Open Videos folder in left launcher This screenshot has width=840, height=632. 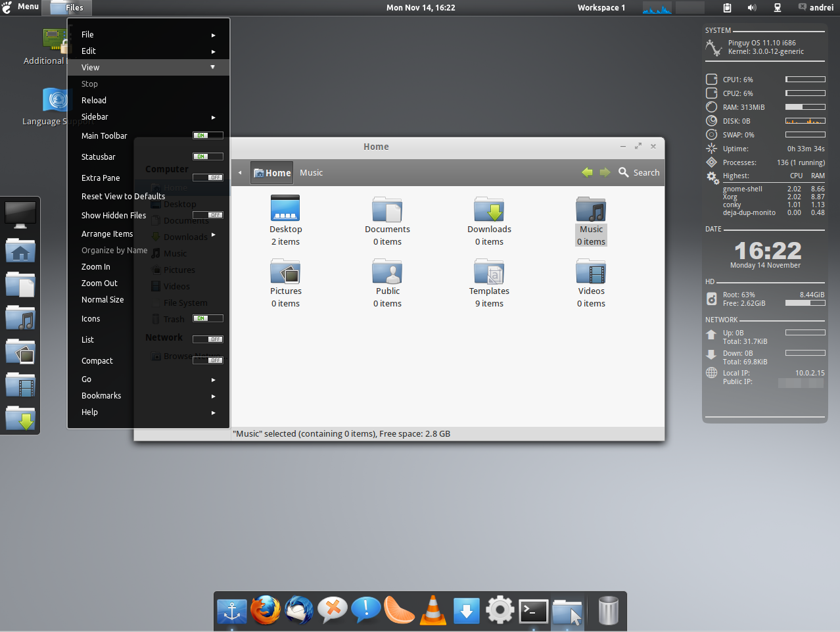coord(20,385)
